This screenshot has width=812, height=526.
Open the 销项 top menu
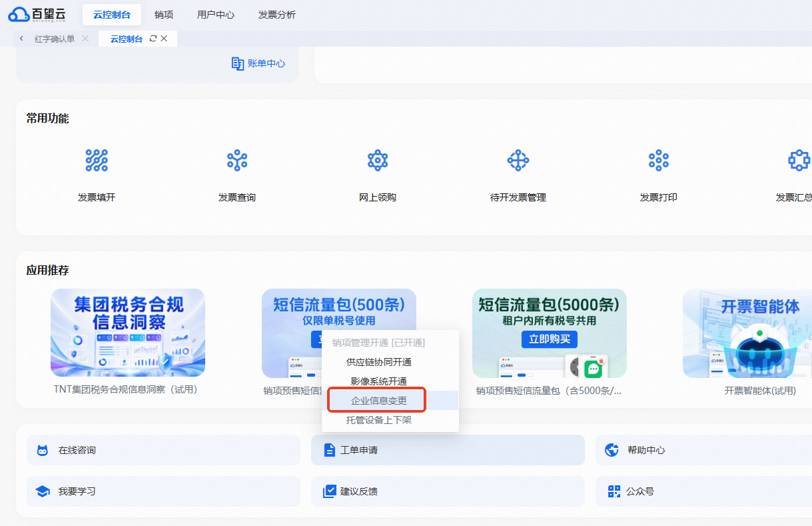pyautogui.click(x=164, y=14)
